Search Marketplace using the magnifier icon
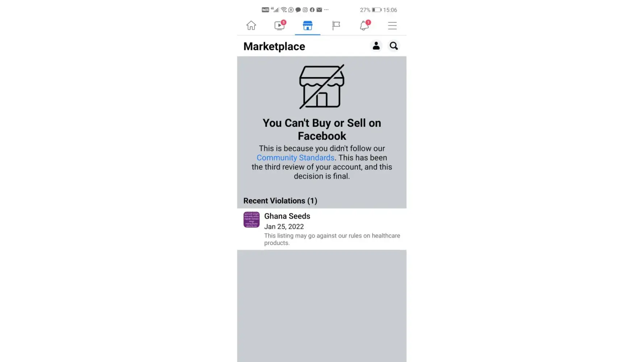The height and width of the screenshot is (362, 644). pyautogui.click(x=394, y=46)
